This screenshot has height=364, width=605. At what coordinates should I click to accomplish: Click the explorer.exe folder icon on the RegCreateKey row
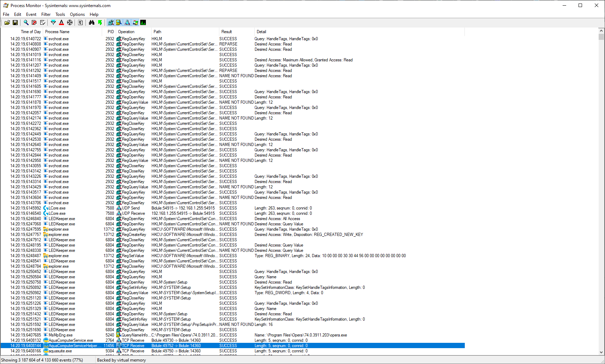pyautogui.click(x=46, y=235)
